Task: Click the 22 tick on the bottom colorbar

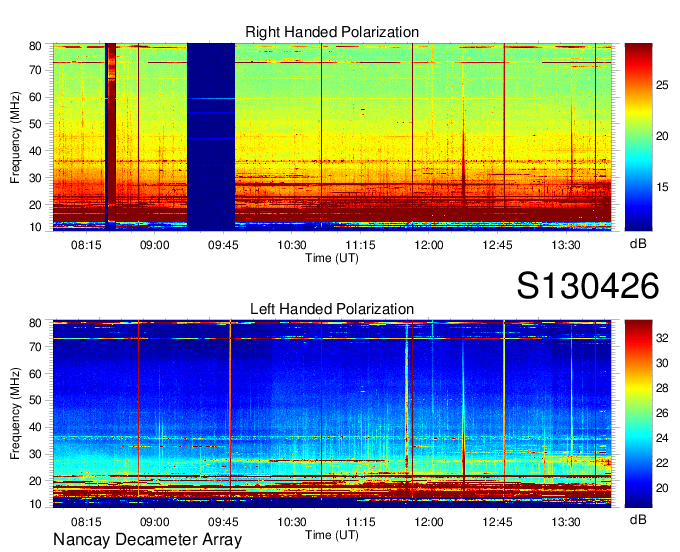Action: (x=662, y=464)
